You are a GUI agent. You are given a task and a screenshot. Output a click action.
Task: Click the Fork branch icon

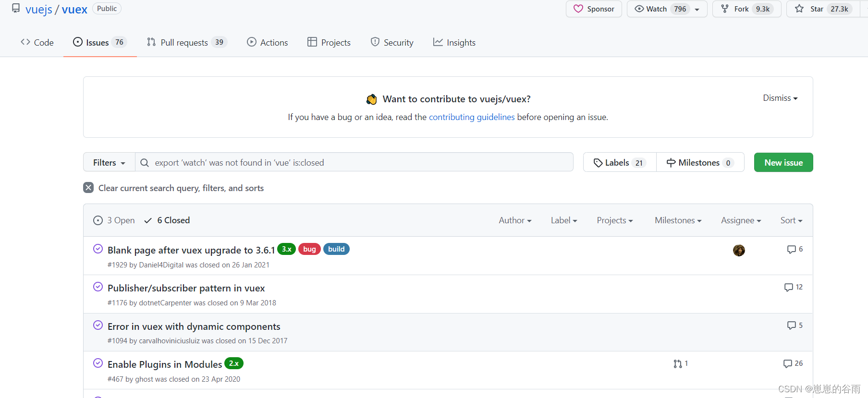click(725, 9)
